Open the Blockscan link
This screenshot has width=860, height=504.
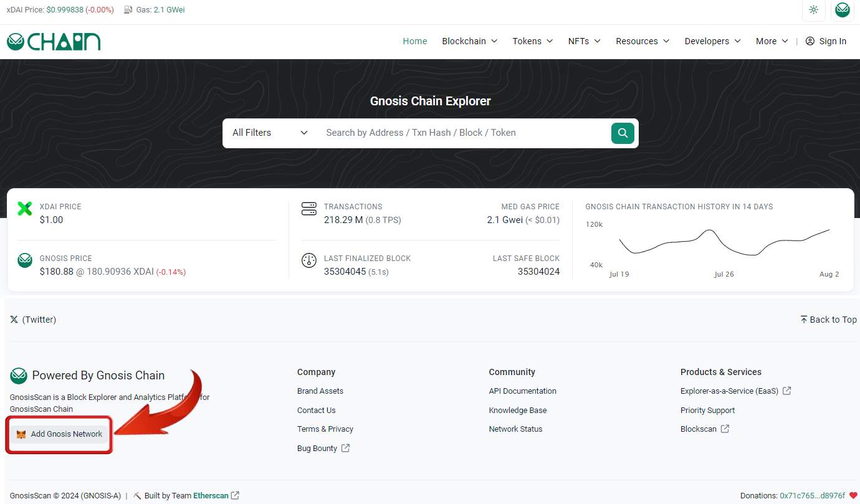699,429
